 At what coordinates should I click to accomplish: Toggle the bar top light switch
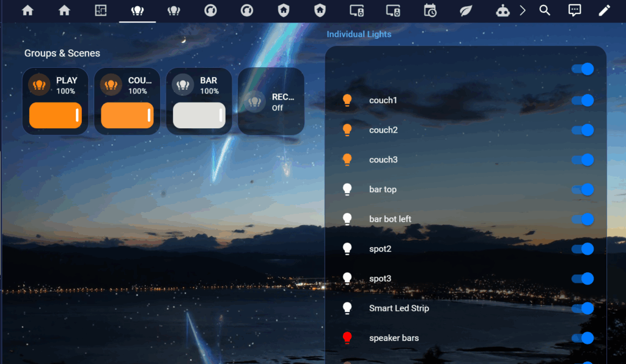(583, 189)
